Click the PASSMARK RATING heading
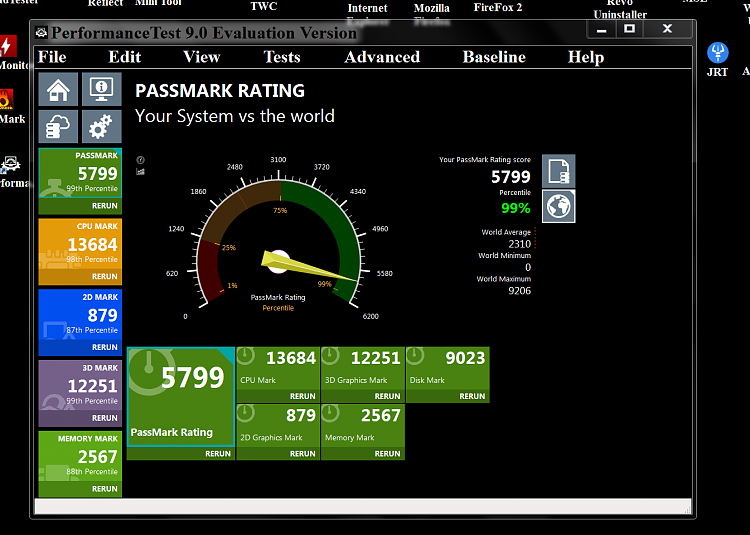The width and height of the screenshot is (750, 535). [x=220, y=90]
